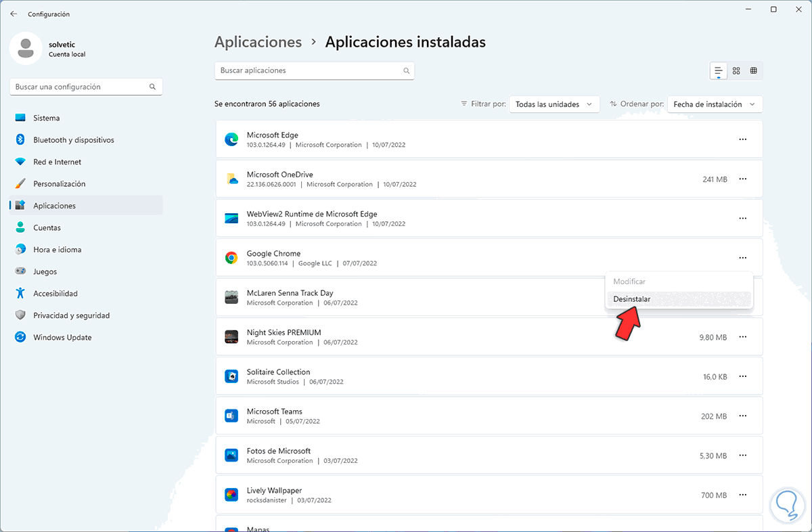Open more options for WebView2 Runtime
Viewport: 812px width, 532px height.
742,218
